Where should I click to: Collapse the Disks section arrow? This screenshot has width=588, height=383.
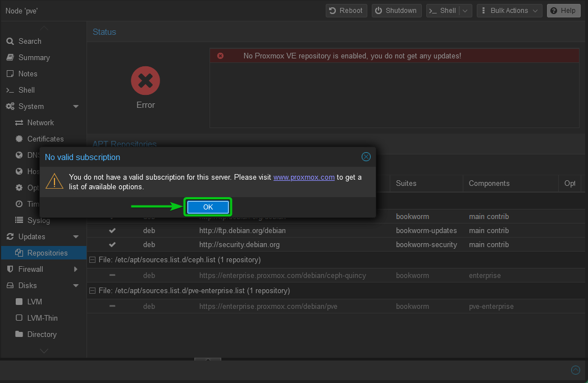tap(76, 285)
